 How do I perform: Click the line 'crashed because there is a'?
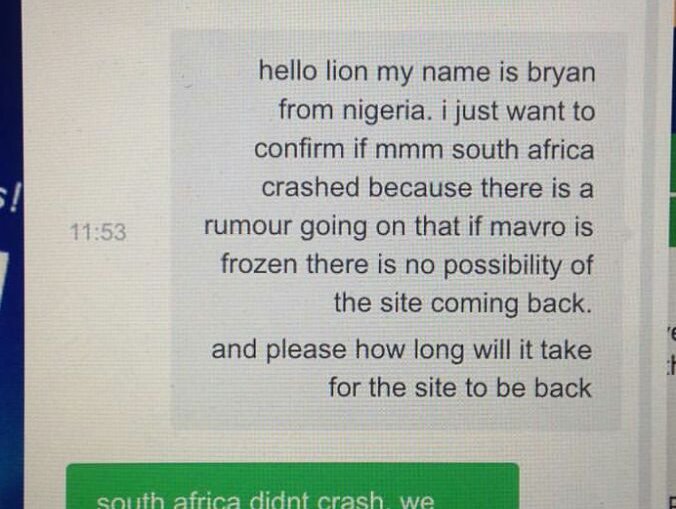(x=428, y=188)
